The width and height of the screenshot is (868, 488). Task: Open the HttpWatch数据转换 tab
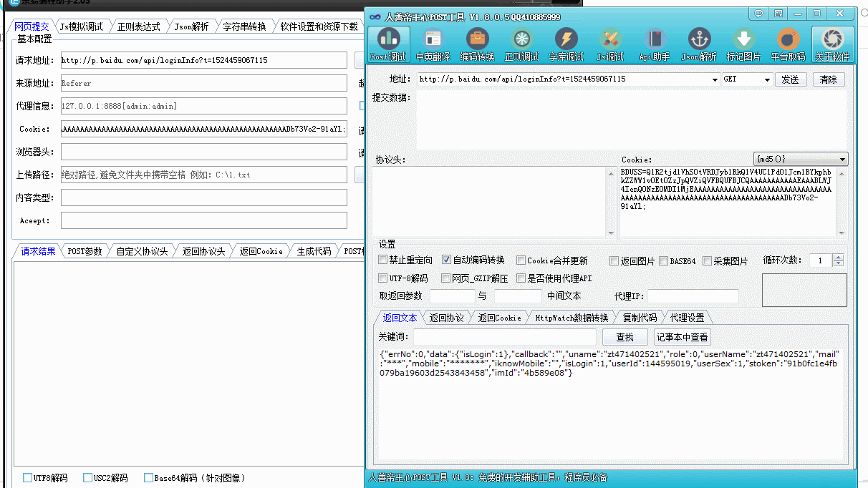pyautogui.click(x=572, y=318)
